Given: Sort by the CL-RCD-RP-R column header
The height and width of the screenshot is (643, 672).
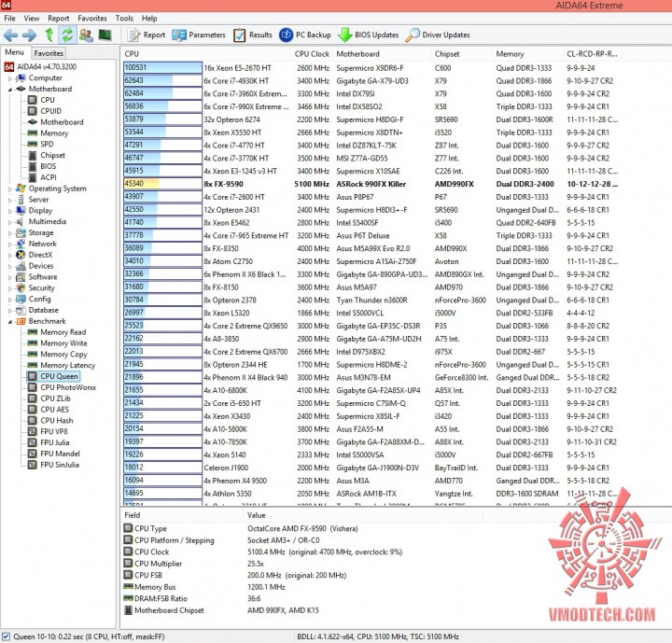Looking at the screenshot, I should [593, 54].
